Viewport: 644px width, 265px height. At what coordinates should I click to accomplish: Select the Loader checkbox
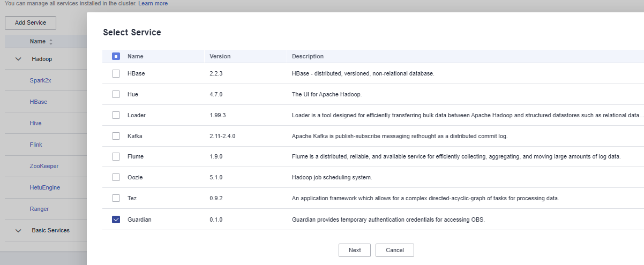pyautogui.click(x=116, y=115)
